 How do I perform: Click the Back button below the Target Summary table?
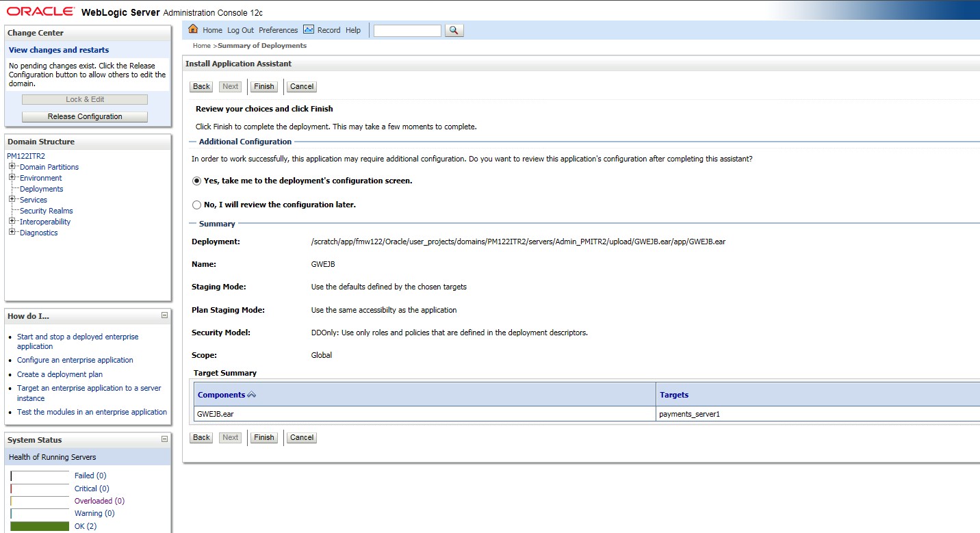tap(201, 437)
